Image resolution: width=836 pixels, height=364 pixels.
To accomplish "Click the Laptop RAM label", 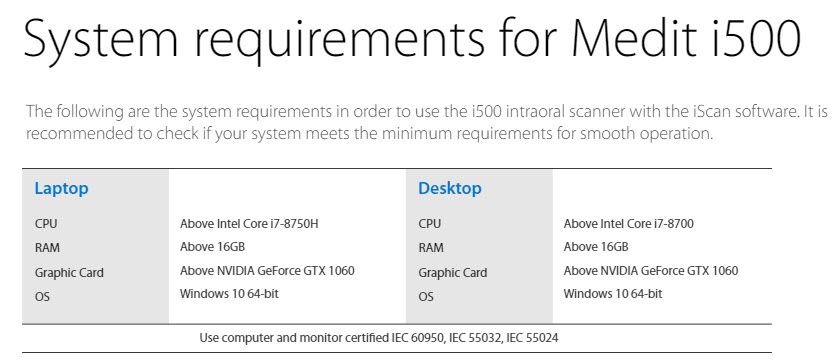I will pyautogui.click(x=47, y=248).
